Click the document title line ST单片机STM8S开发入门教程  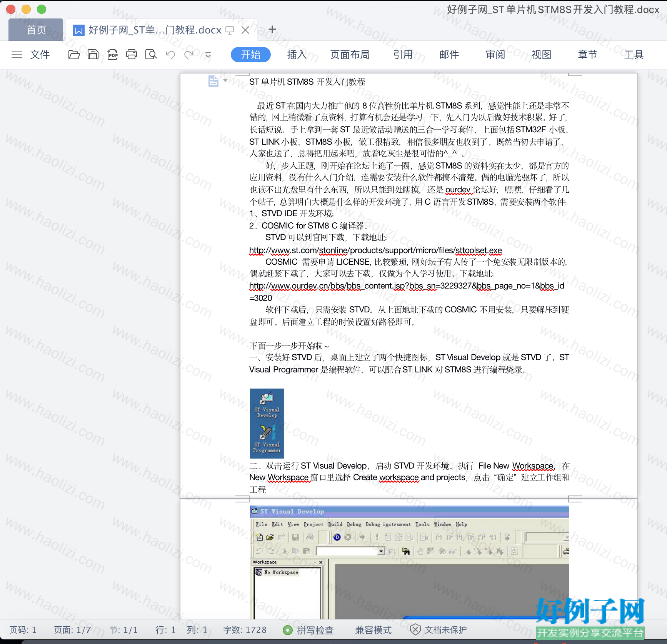coord(307,82)
